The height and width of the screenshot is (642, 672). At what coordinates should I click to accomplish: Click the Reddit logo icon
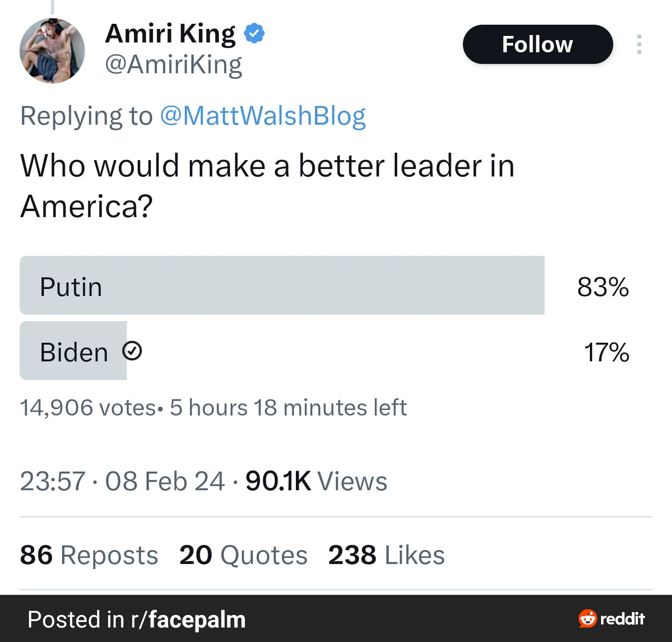[588, 619]
